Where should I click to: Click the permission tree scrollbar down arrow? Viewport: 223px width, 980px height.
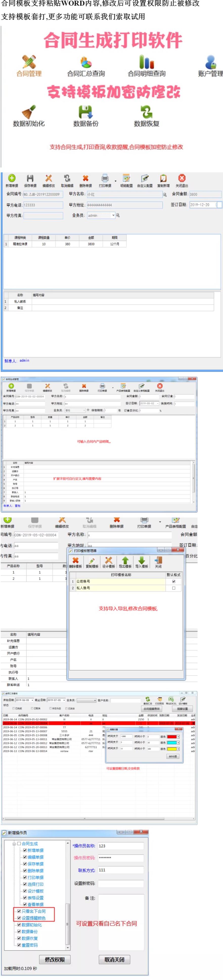pos(68,948)
